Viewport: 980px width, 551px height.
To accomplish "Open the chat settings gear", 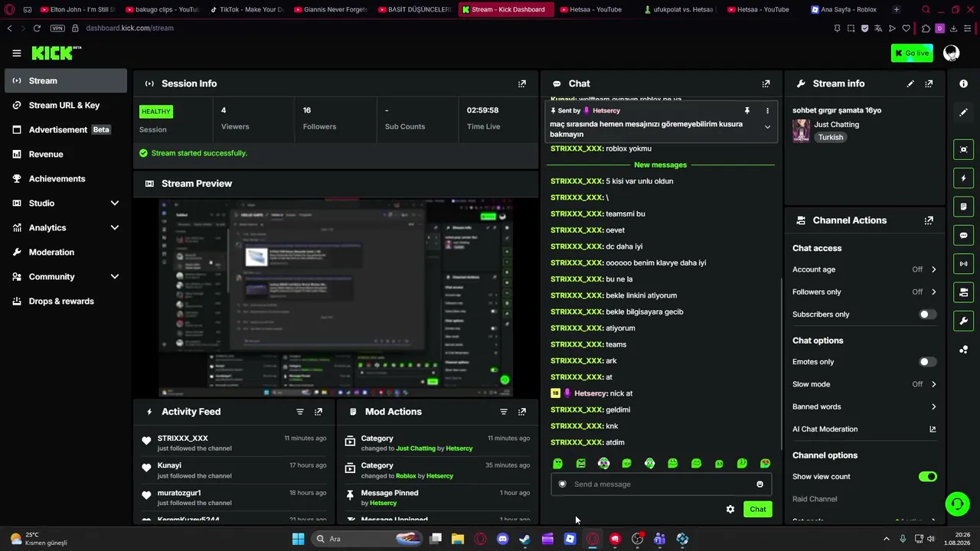I will pyautogui.click(x=730, y=509).
